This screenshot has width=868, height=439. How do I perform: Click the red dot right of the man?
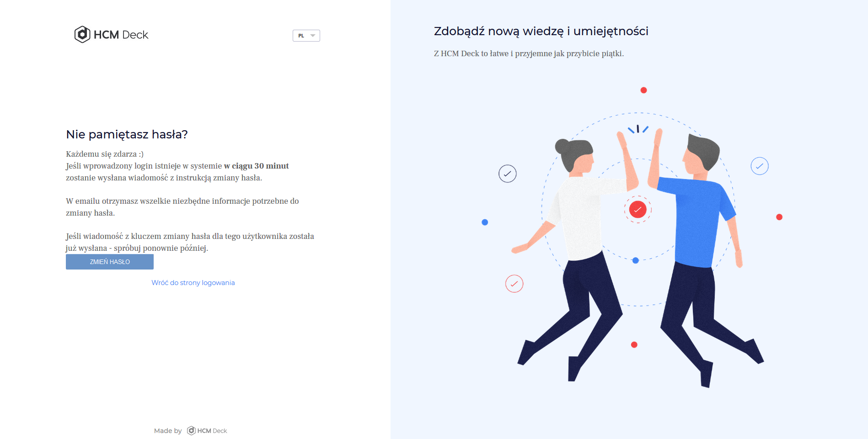779,217
